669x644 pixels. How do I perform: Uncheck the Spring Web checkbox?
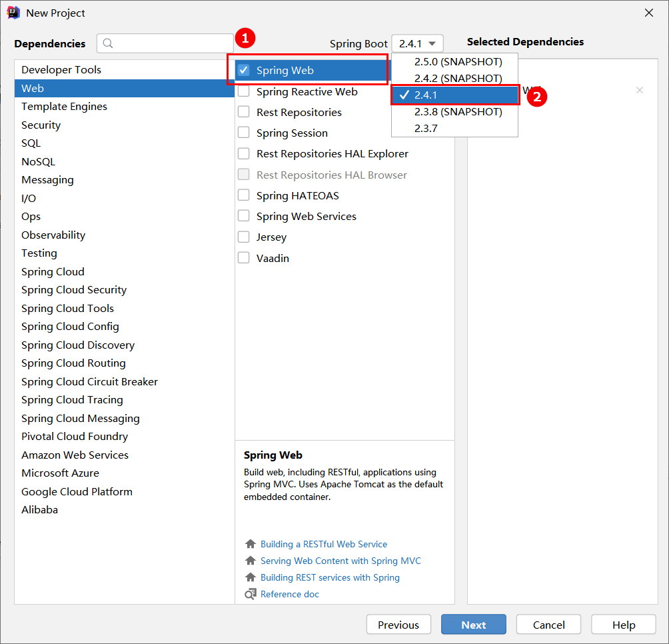pos(244,70)
